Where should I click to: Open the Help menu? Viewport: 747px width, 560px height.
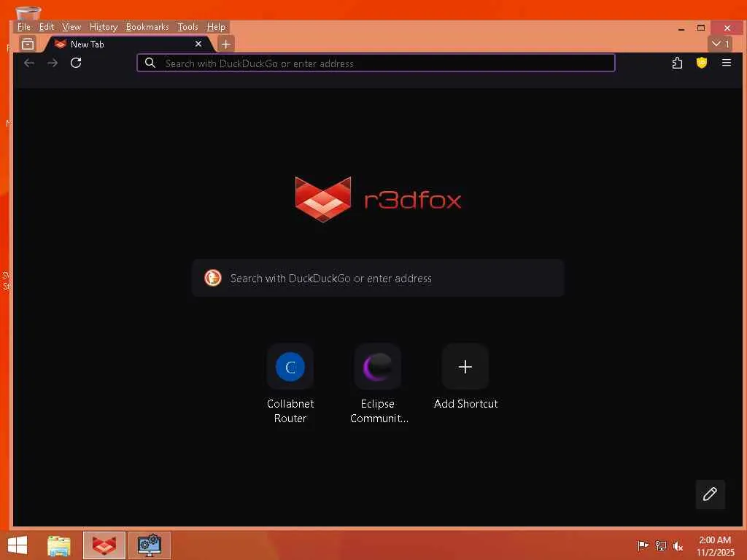(216, 27)
